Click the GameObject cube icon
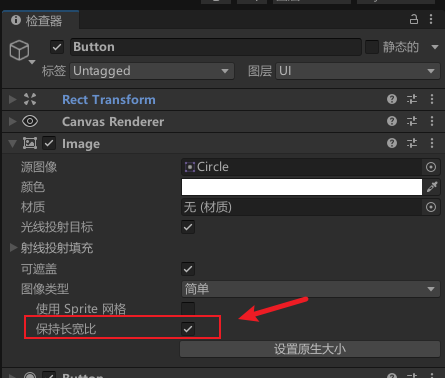 19,50
